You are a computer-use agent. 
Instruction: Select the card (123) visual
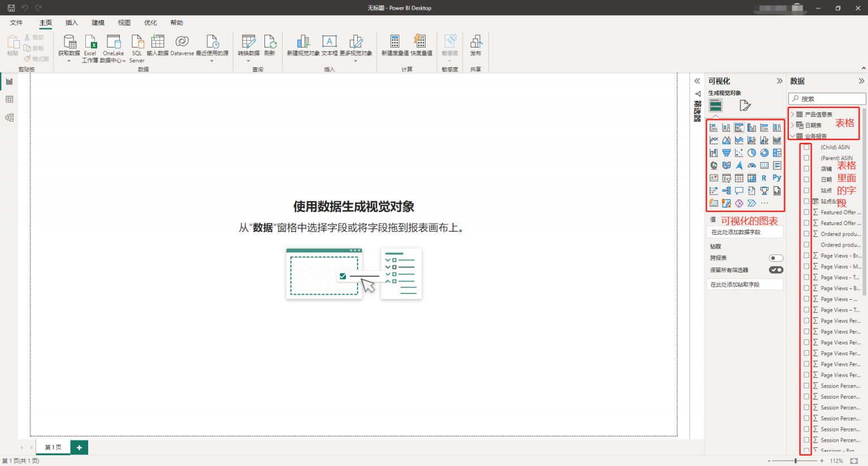(764, 166)
